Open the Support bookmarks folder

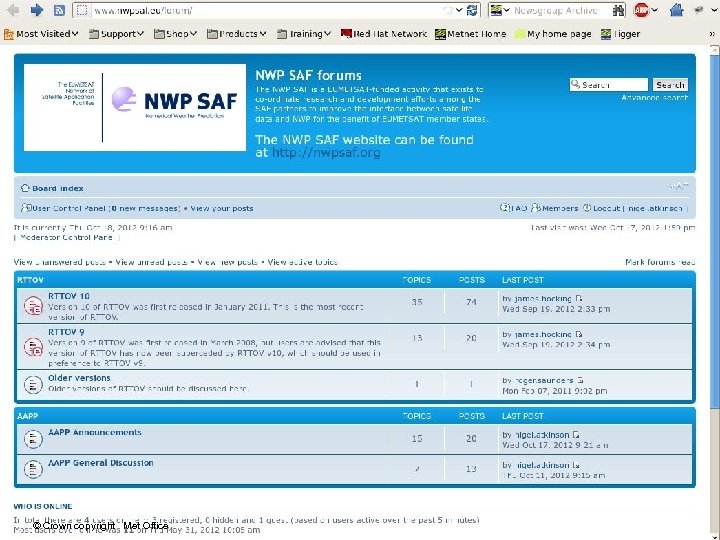tap(116, 34)
